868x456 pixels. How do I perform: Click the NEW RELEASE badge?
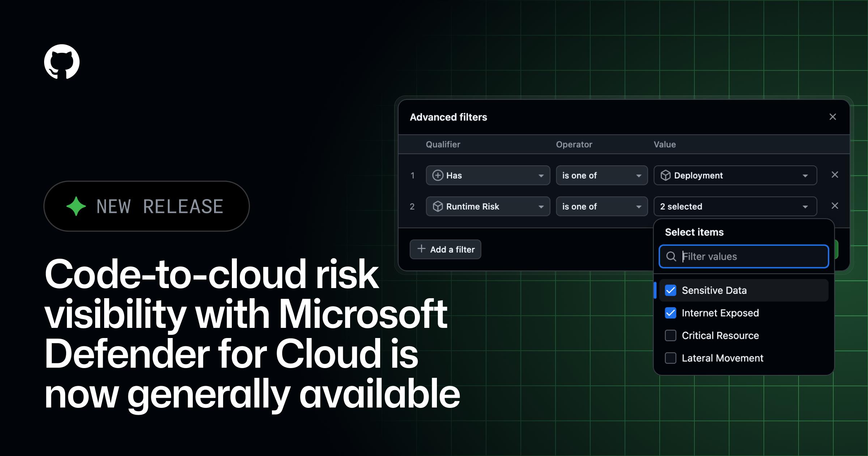point(146,206)
